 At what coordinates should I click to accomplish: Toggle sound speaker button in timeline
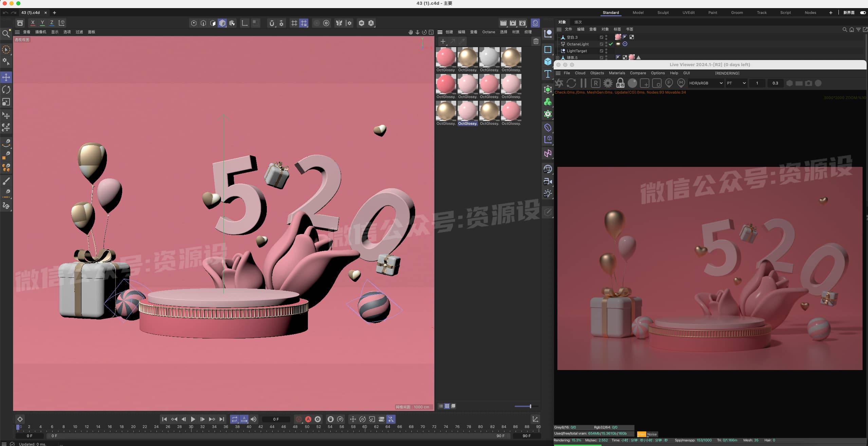pyautogui.click(x=254, y=419)
